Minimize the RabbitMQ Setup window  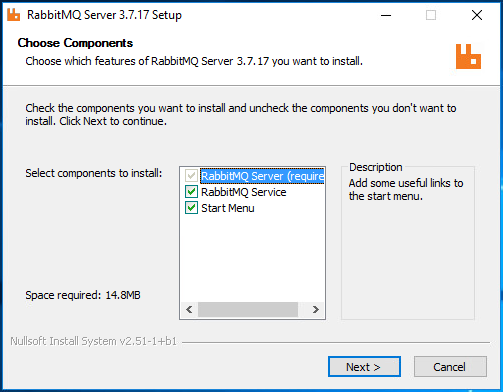(x=386, y=15)
